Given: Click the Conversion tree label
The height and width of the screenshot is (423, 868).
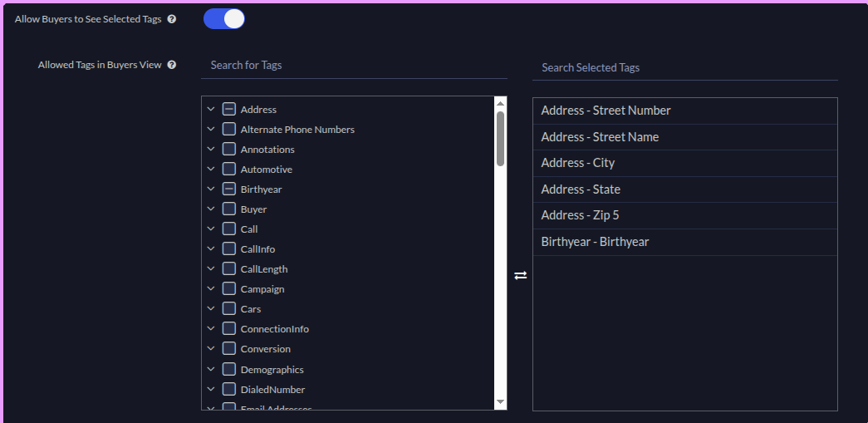Looking at the screenshot, I should tap(265, 349).
